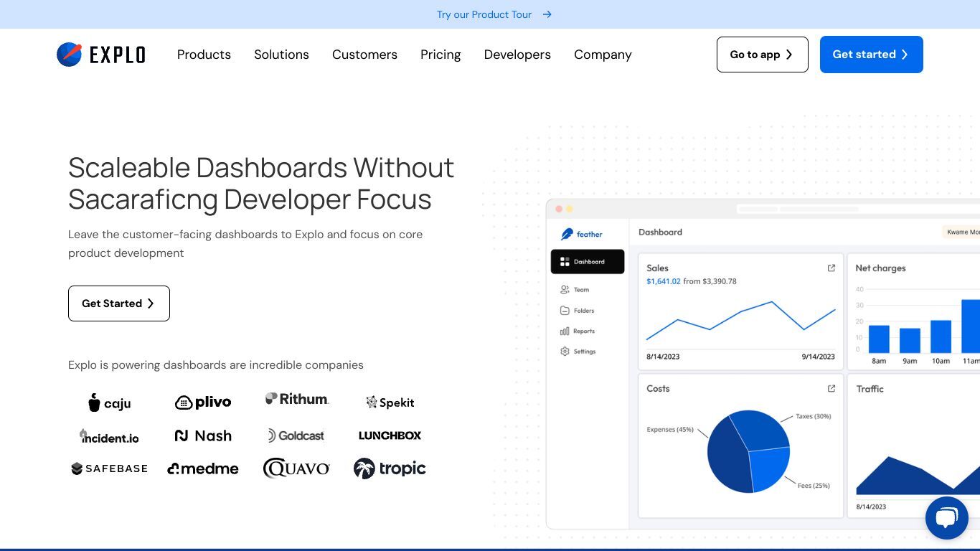Select the Dashboard item in preview sidebar
This screenshot has width=980, height=551.
(588, 262)
